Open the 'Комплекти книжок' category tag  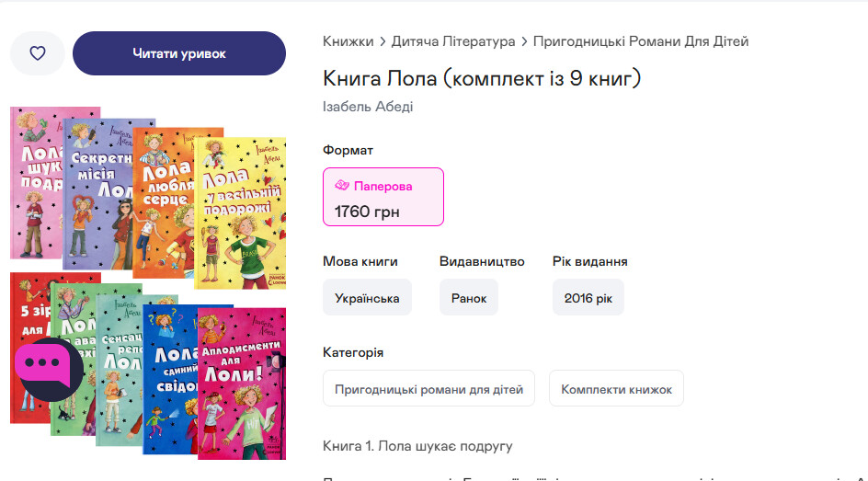tap(616, 389)
